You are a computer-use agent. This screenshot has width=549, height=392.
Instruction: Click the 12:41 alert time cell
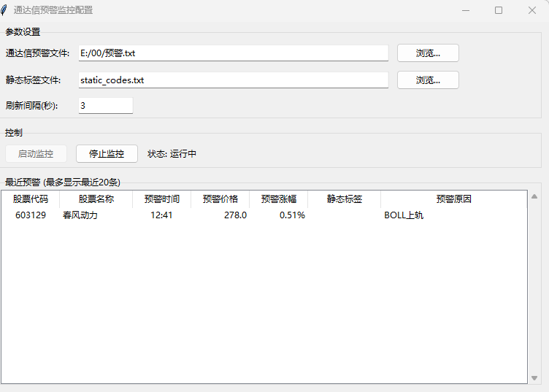[x=161, y=215]
